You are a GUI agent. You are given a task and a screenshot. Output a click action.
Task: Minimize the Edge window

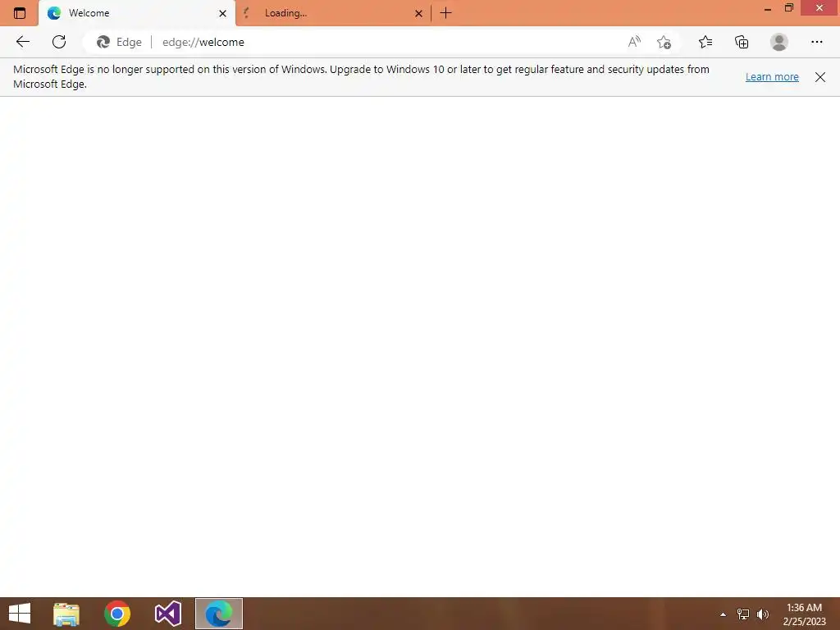(768, 8)
